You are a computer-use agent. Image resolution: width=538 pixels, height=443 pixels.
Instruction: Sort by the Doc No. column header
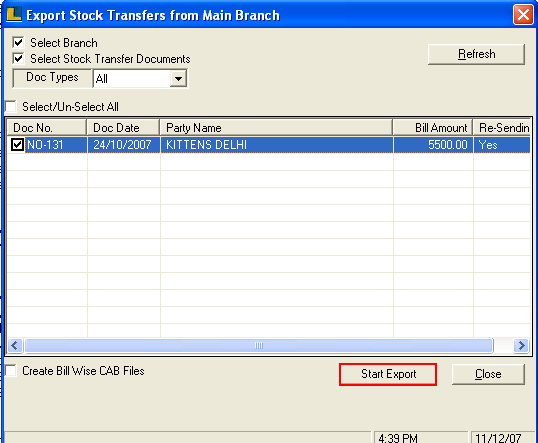[47, 128]
